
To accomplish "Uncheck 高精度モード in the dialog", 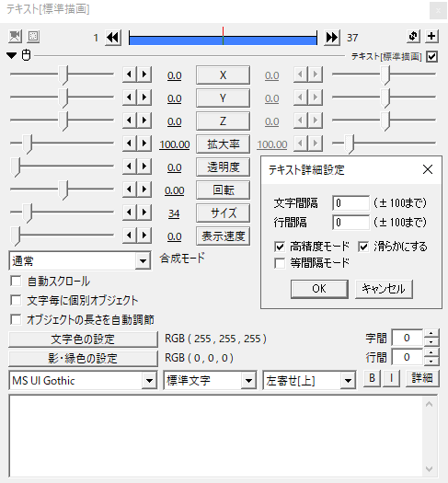I will click(280, 247).
